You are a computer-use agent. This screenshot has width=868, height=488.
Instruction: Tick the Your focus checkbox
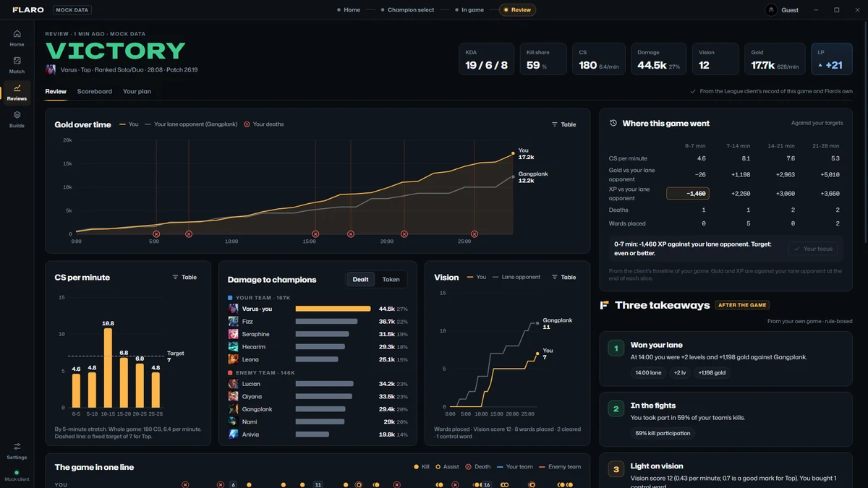814,249
